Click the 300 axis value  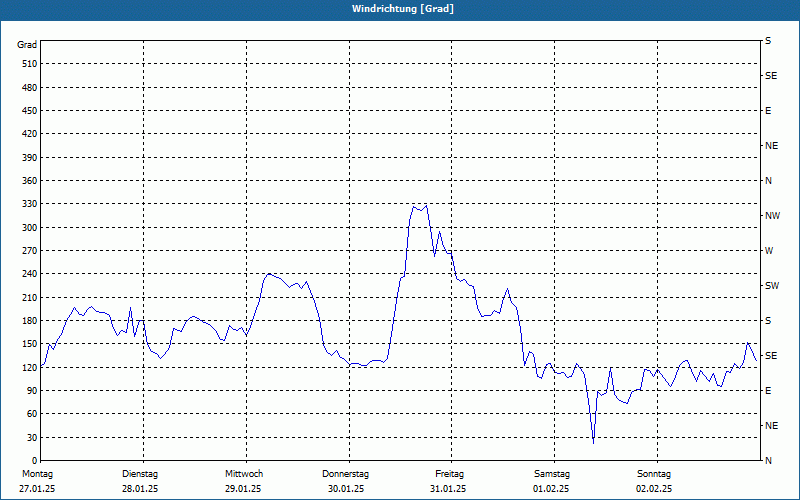(30, 228)
